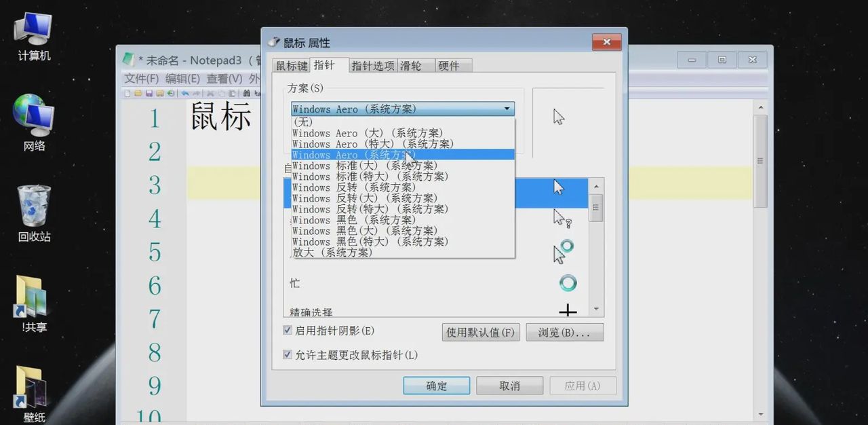Open a file using the Open folder icon
This screenshot has height=425, width=868.
138,93
